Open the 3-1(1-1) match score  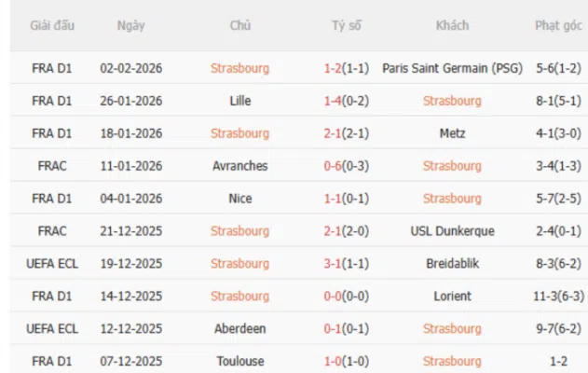347,264
